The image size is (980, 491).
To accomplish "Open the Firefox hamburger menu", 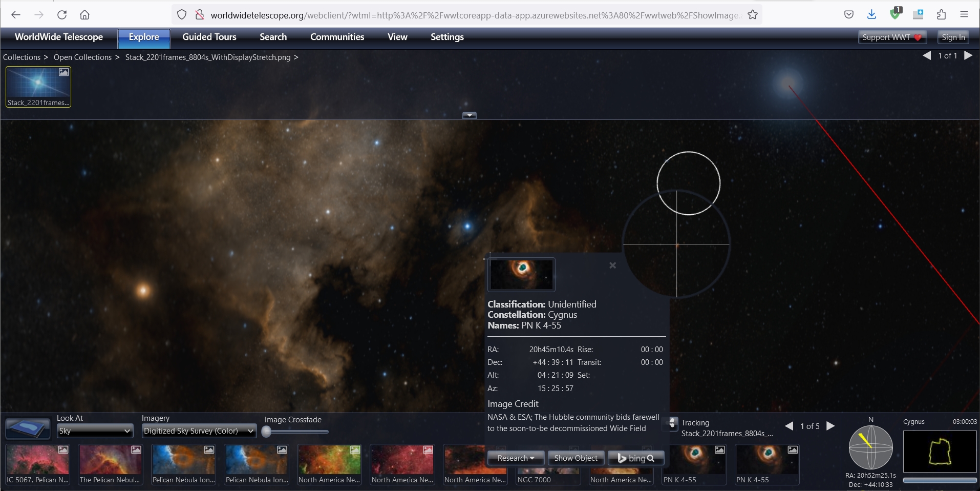I will click(x=964, y=15).
